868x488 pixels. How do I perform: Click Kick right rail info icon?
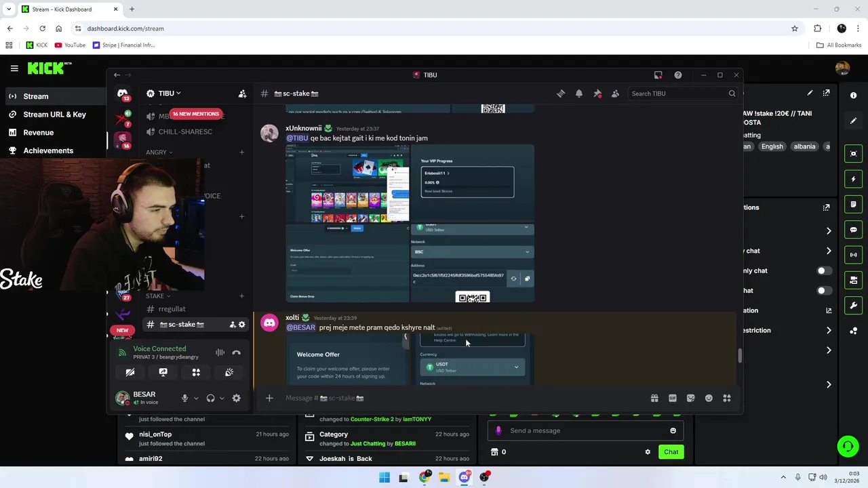tap(854, 96)
